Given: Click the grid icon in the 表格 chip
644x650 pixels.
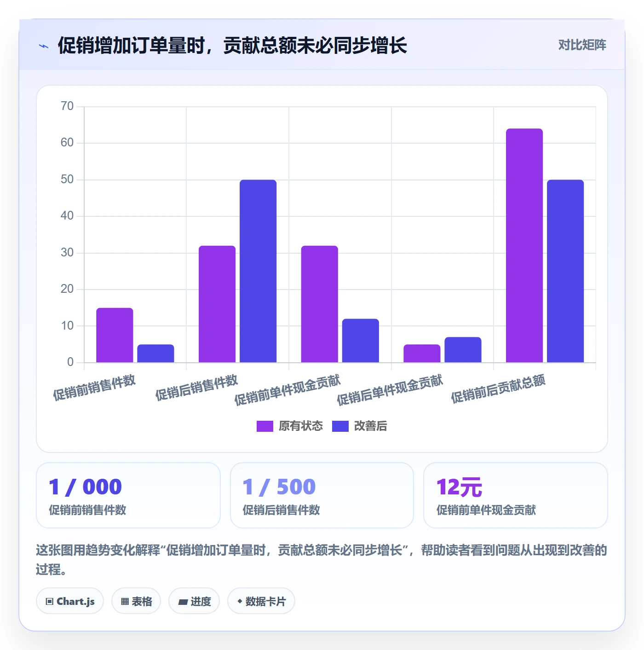Looking at the screenshot, I should [x=125, y=601].
